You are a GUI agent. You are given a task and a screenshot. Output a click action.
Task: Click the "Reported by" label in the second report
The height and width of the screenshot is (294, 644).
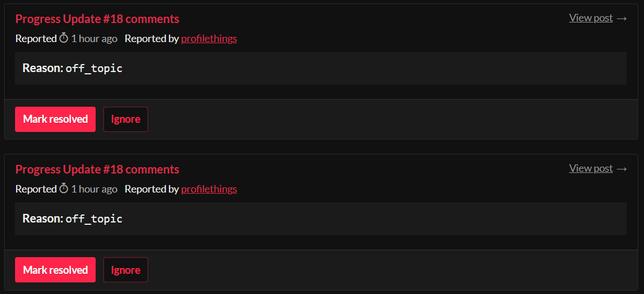coord(152,189)
